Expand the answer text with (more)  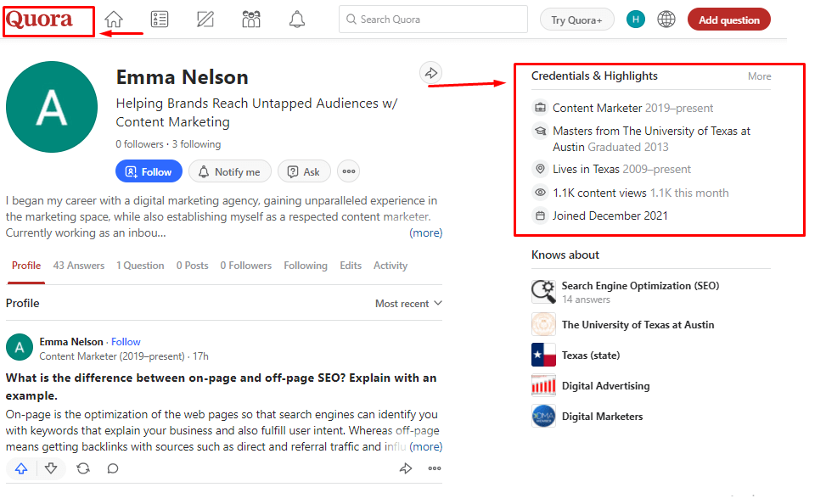[x=425, y=446]
